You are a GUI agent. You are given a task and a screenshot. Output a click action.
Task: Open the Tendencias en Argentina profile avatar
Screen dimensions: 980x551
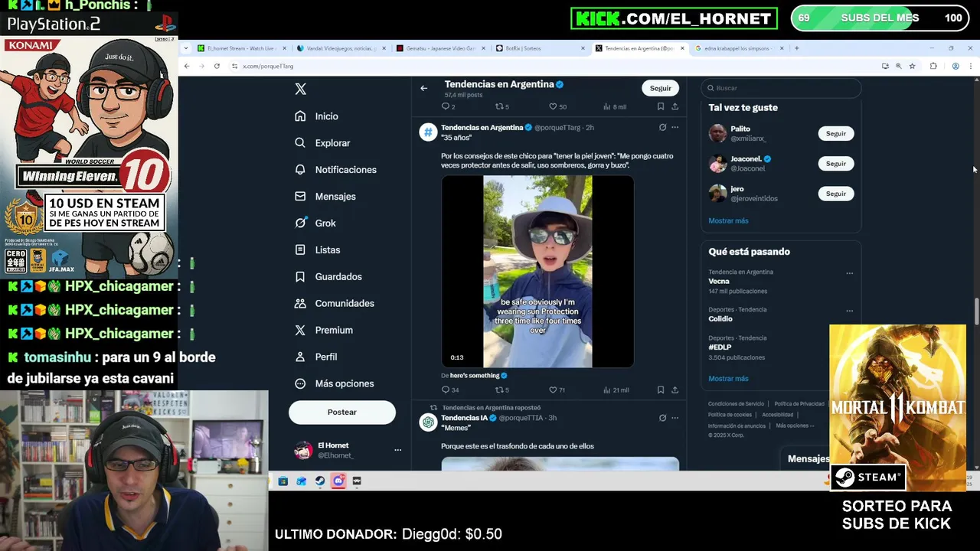(428, 132)
